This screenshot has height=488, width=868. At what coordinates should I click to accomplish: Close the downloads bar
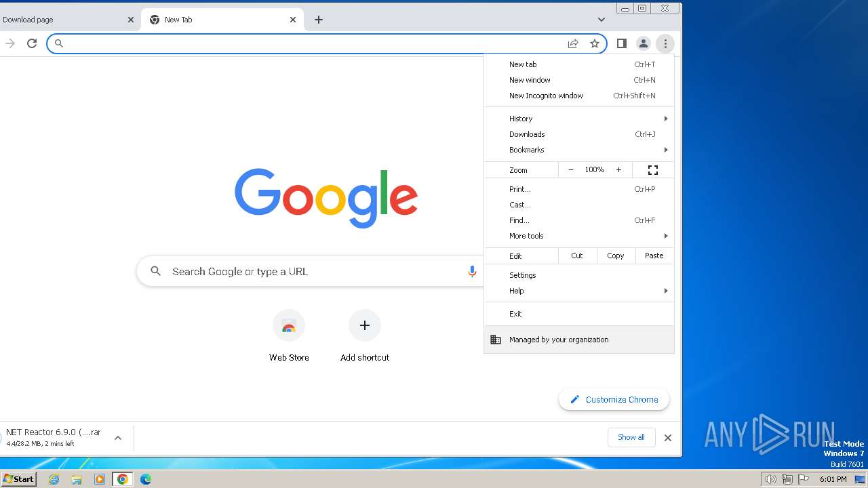click(x=668, y=438)
